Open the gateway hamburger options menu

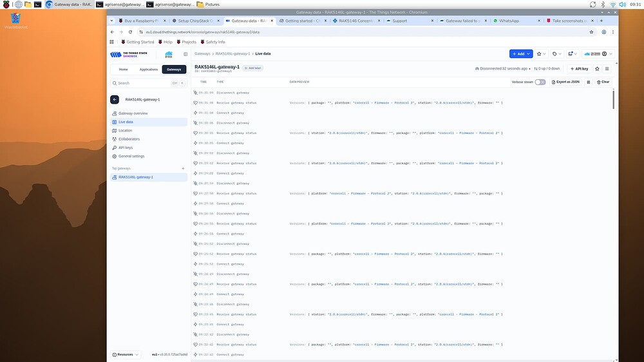607,68
